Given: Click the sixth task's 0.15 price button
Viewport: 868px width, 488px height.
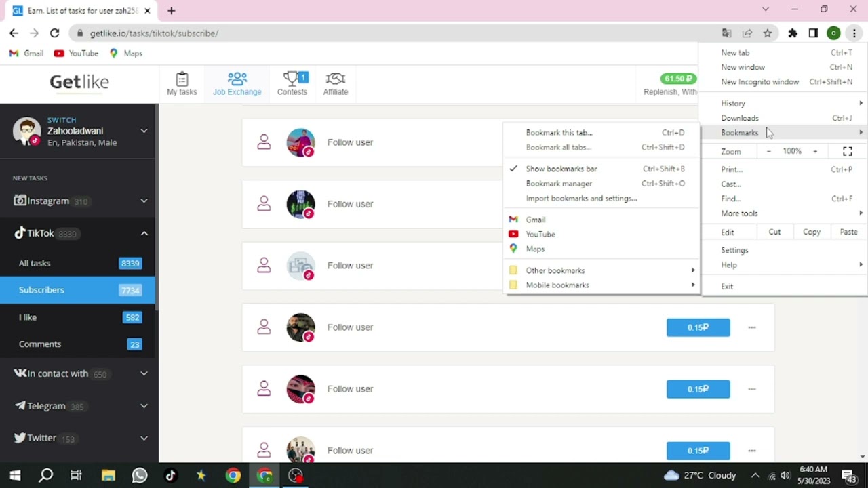Looking at the screenshot, I should click(x=698, y=451).
